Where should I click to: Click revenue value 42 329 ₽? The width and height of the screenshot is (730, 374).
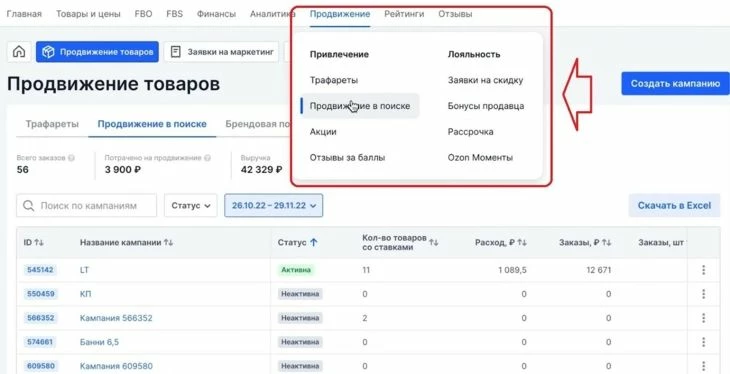(262, 170)
